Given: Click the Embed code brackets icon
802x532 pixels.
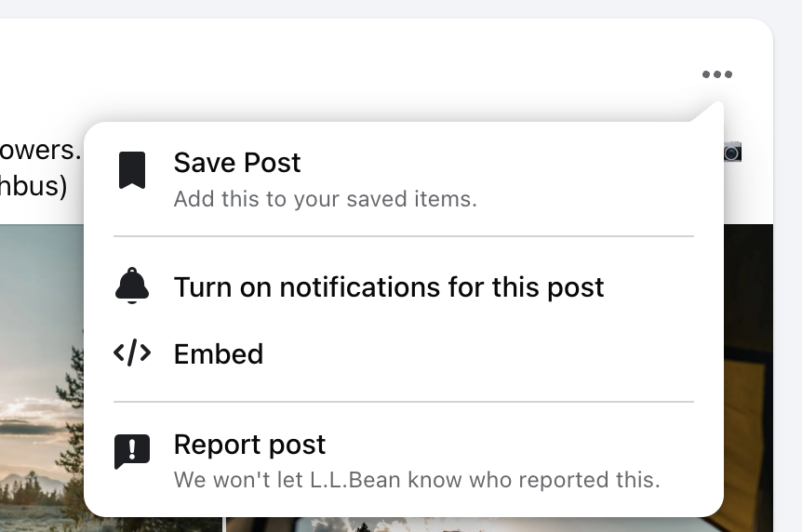Looking at the screenshot, I should pos(132,353).
